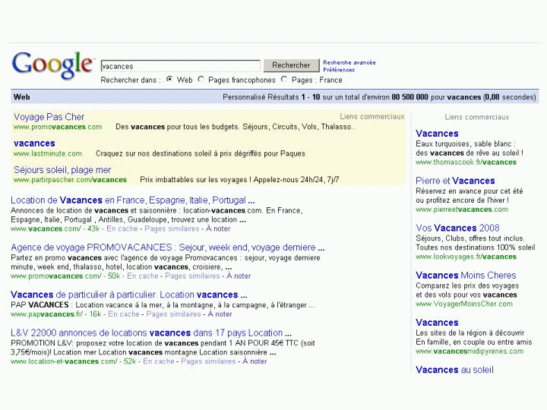Click À noter for location-et-vacances.com result
Image resolution: width=547 pixels, height=410 pixels.
pos(255,361)
